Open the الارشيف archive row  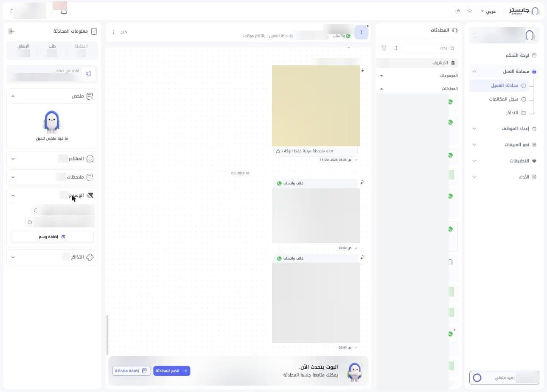(417, 63)
